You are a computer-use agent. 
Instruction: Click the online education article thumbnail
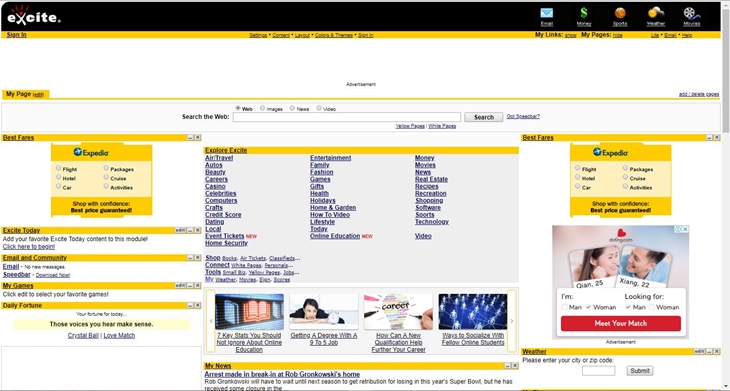(x=249, y=311)
